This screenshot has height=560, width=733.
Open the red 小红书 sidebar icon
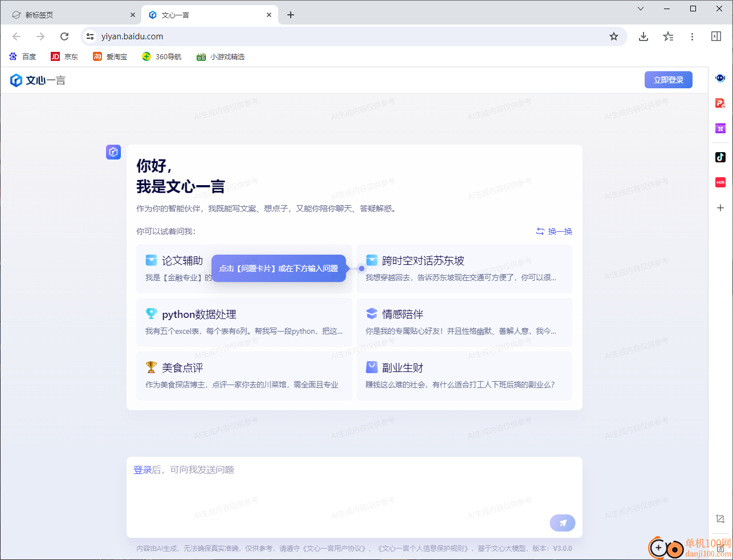720,182
